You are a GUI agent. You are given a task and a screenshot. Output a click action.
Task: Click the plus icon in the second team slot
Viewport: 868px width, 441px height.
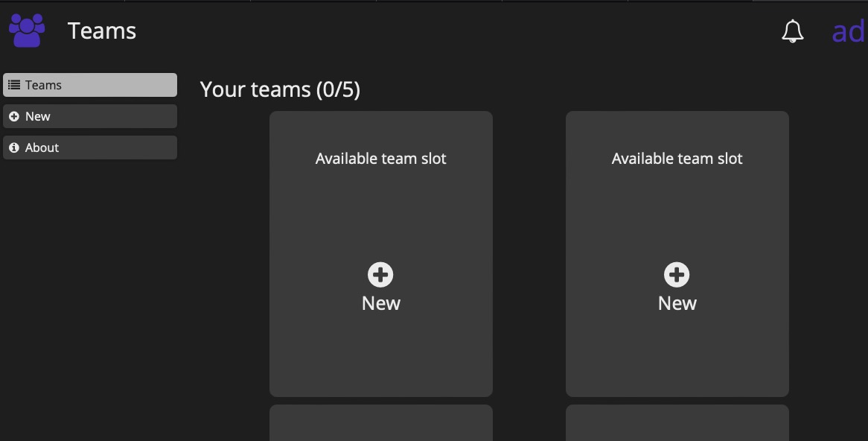point(677,273)
